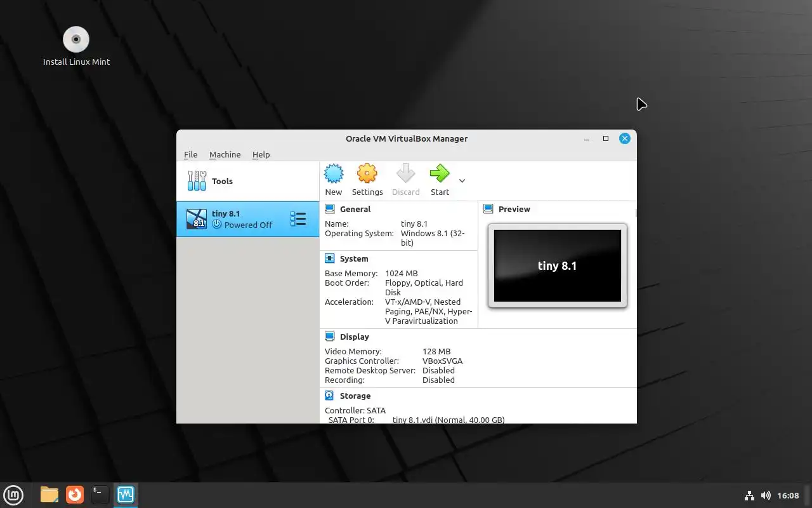Click the Preview heading
The width and height of the screenshot is (812, 508).
coord(514,209)
